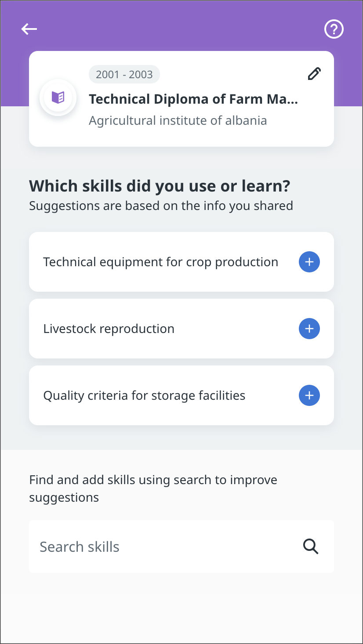Click Agricultural institute of albania text

coord(178,120)
